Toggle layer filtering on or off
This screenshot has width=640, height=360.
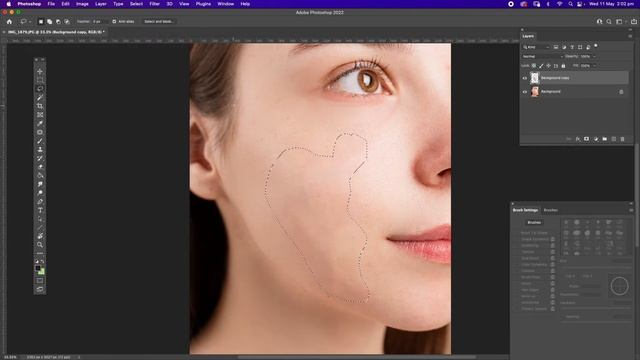click(x=596, y=46)
